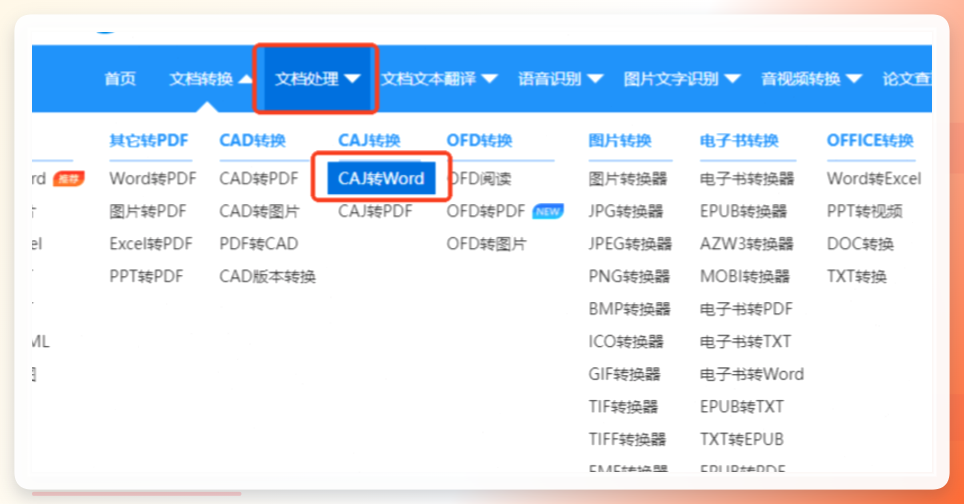Choose Excel转PDF
The height and width of the screenshot is (504, 964).
point(151,244)
